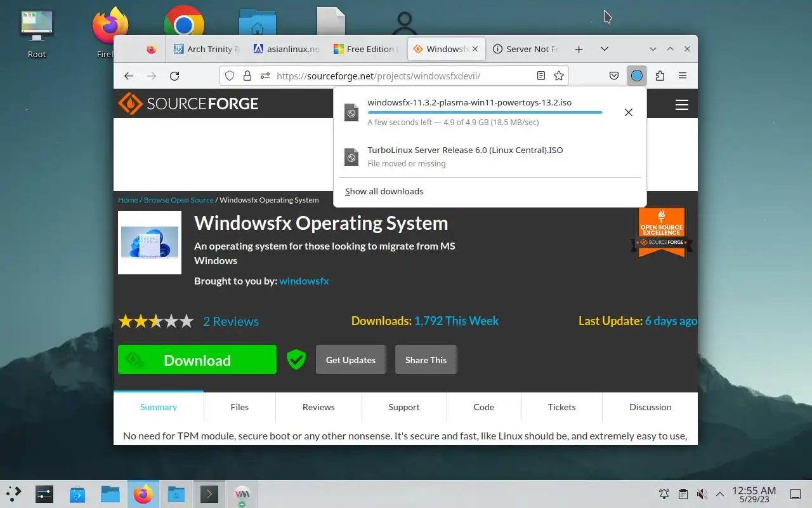Click the forward navigation arrow
Screen dimensions: 812x508
point(151,76)
